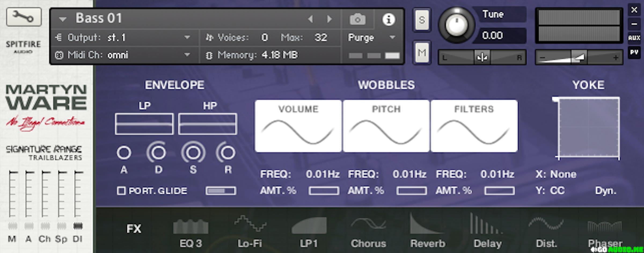
Task: Open the Bass 01 instrument dropdown arrow
Action: (63, 19)
